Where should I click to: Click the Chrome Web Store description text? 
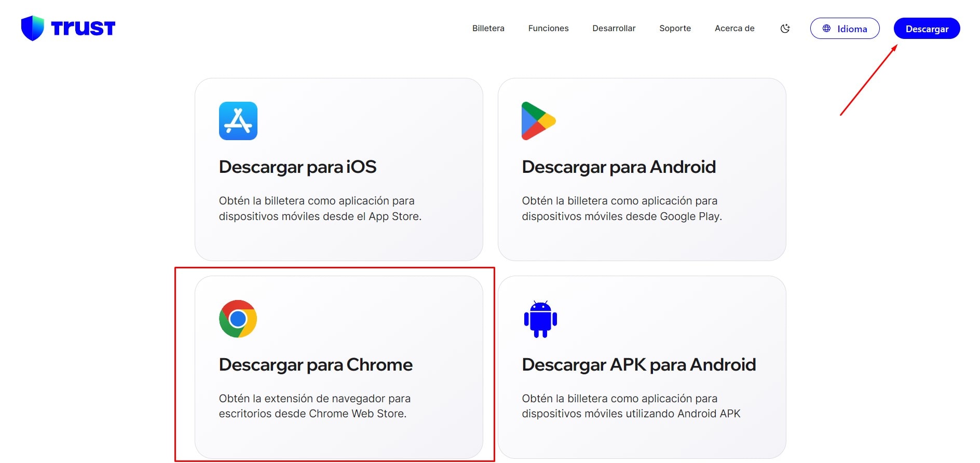pyautogui.click(x=315, y=406)
